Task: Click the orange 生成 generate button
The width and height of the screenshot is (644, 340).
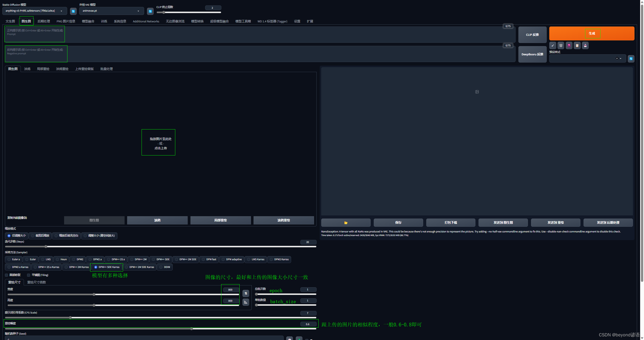Action: pyautogui.click(x=592, y=33)
